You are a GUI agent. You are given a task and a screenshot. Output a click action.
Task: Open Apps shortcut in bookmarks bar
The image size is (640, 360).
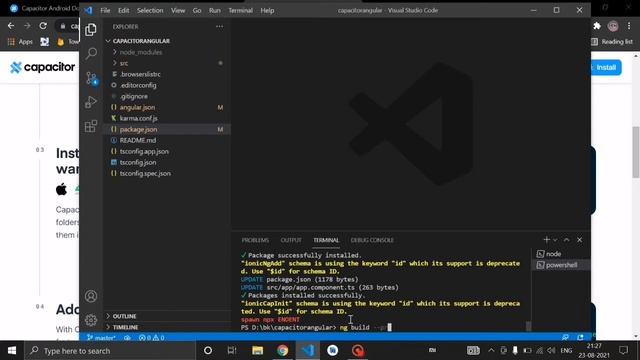click(x=20, y=42)
